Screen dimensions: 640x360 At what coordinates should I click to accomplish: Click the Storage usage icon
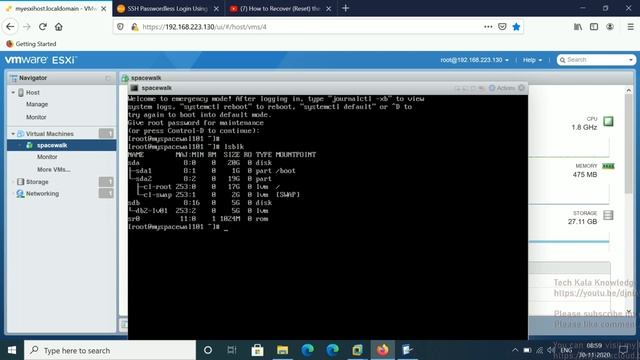608,215
